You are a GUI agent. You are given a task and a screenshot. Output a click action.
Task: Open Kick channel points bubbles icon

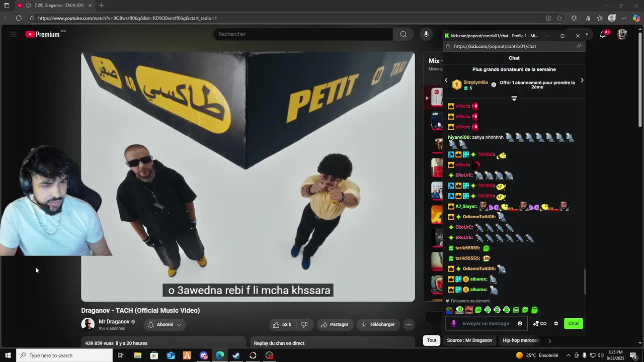tap(540, 324)
